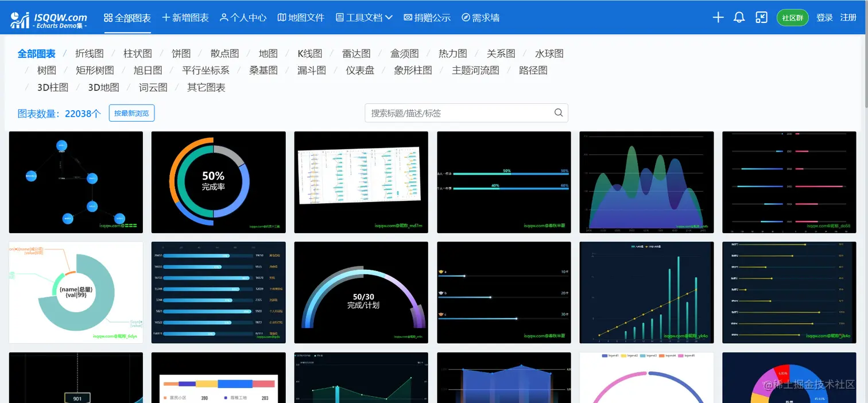
Task: Filter by 旭日图 category
Action: [x=148, y=70]
